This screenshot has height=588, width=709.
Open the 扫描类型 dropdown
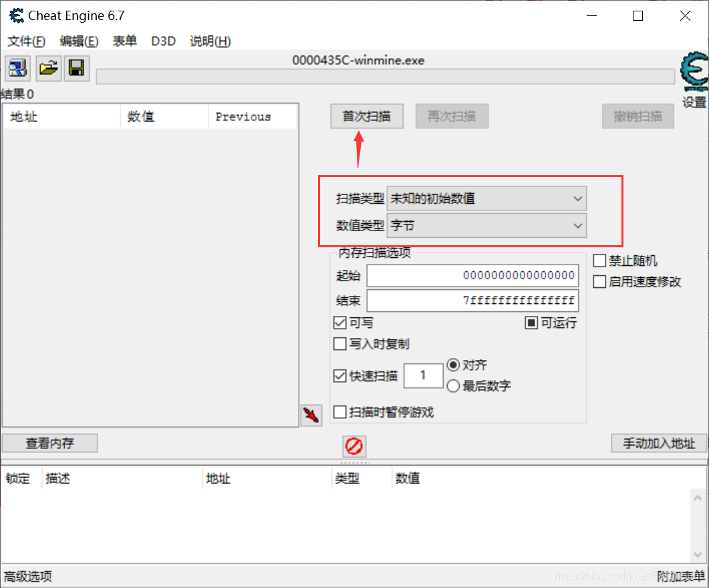tap(486, 198)
